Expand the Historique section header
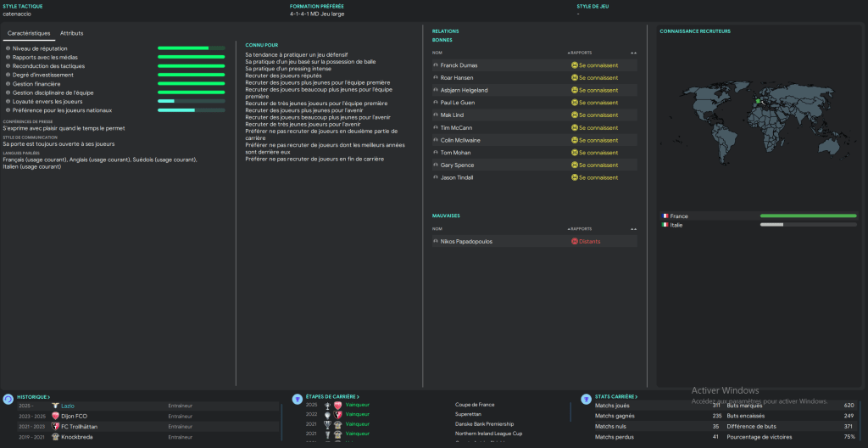868x448 pixels. (x=34, y=397)
